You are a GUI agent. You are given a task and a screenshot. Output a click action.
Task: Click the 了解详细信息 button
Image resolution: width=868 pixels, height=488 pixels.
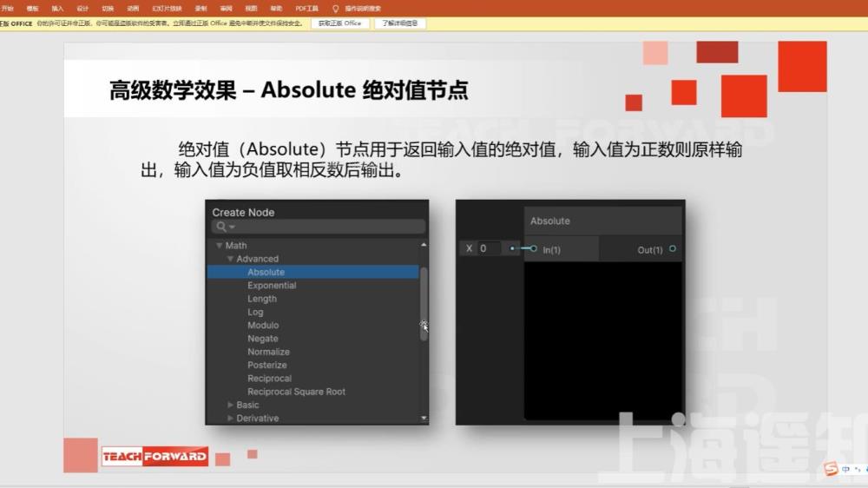coord(399,23)
